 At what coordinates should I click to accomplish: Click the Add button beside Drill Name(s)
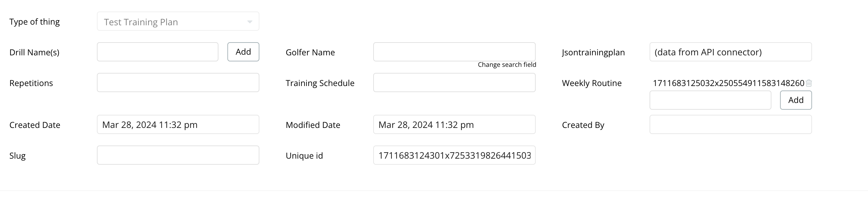243,52
